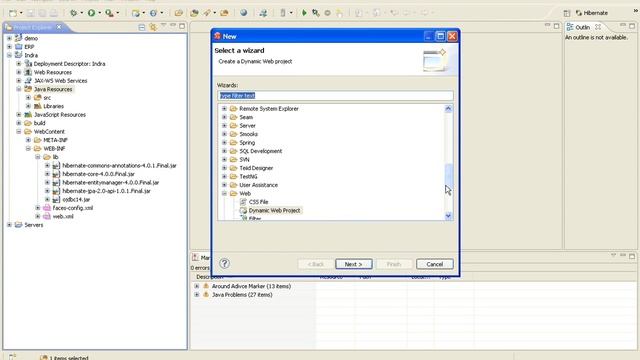
Task: Click the Libraries node icon
Action: pos(38,106)
